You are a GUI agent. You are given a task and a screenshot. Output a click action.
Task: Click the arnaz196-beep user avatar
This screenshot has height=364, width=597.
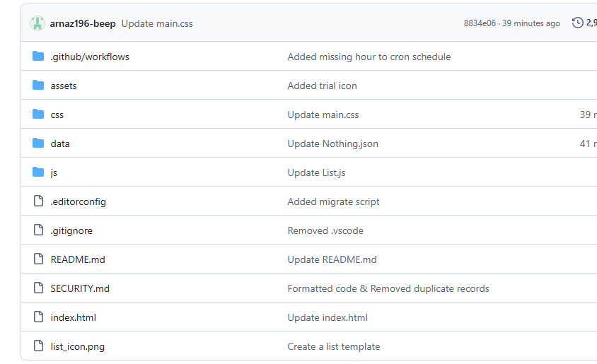(x=37, y=23)
